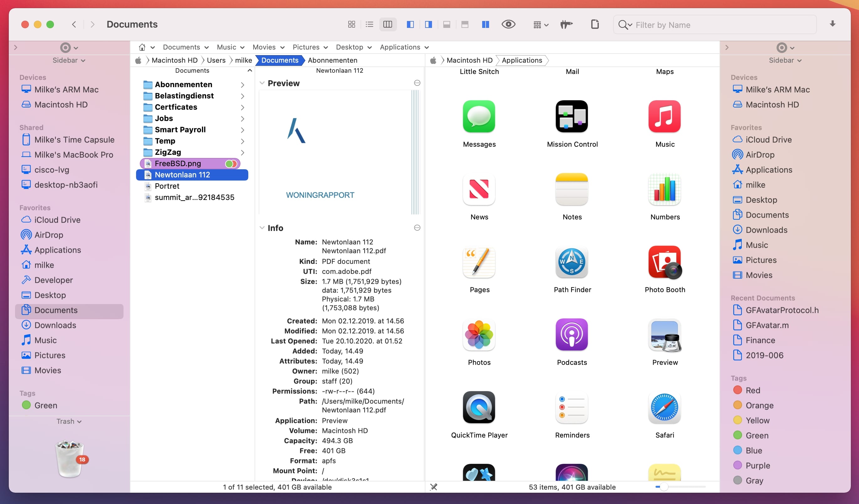Screen dimensions: 859x504
Task: Select the Green tag in the sidebar
Action: pyautogui.click(x=45, y=405)
